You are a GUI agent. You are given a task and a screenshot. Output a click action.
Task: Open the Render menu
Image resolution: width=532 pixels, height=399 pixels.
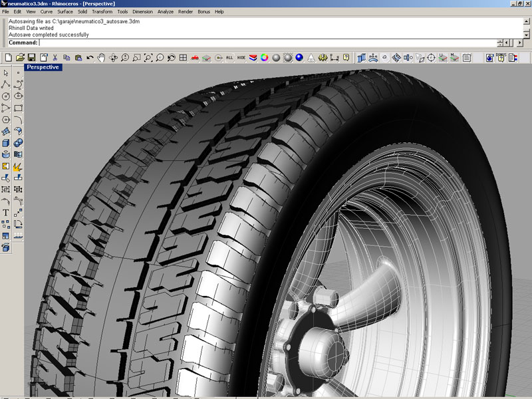coord(186,11)
